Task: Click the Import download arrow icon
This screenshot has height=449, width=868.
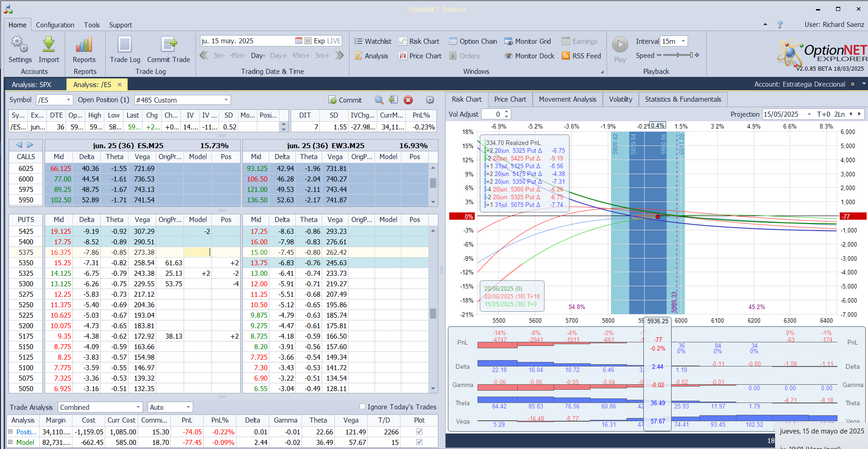Action: click(x=49, y=45)
